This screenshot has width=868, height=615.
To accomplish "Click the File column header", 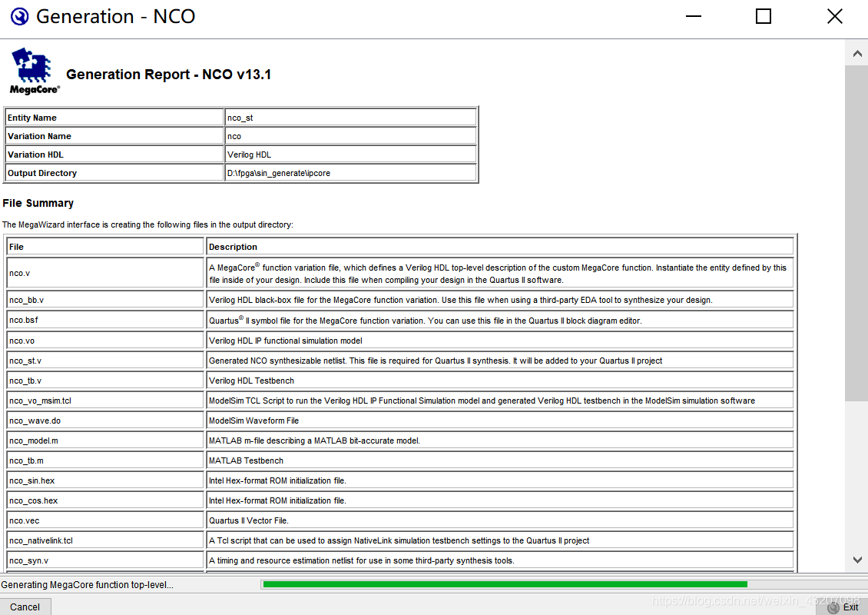I will tap(105, 247).
